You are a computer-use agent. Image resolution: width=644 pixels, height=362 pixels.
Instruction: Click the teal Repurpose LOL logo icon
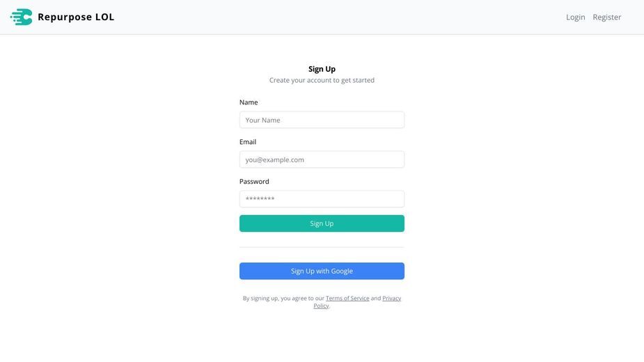click(x=22, y=17)
